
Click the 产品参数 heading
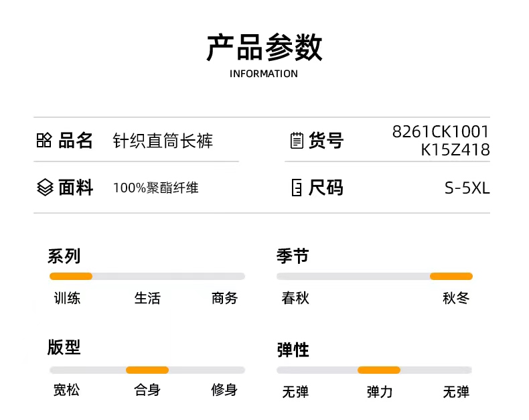[264, 48]
